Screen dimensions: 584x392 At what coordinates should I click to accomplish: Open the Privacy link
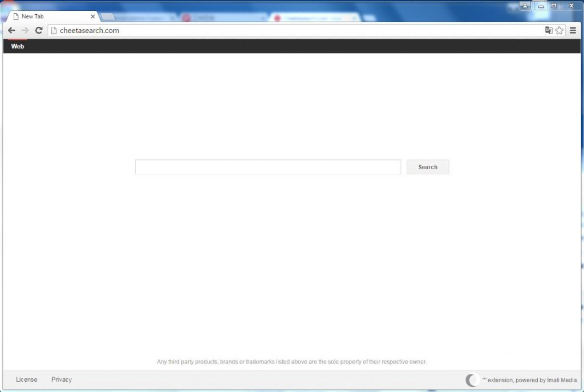pos(62,379)
